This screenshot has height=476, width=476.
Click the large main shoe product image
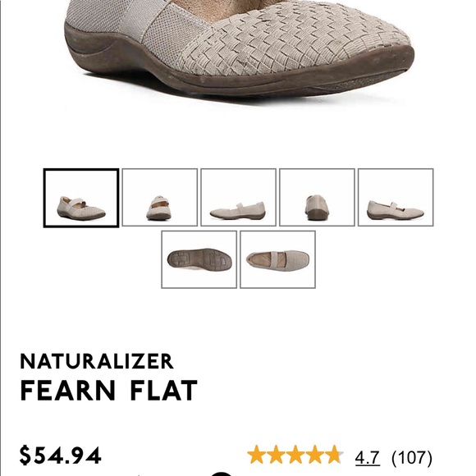point(238,48)
